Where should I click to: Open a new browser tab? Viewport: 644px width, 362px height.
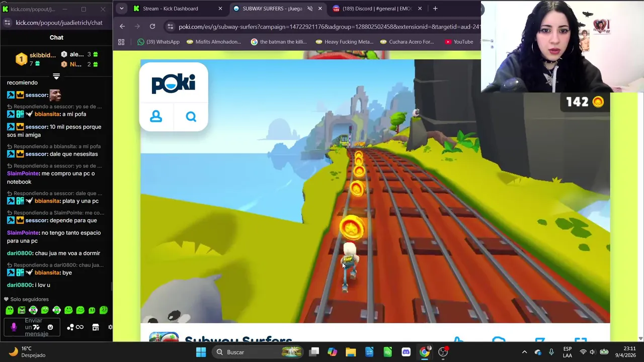[435, 9]
